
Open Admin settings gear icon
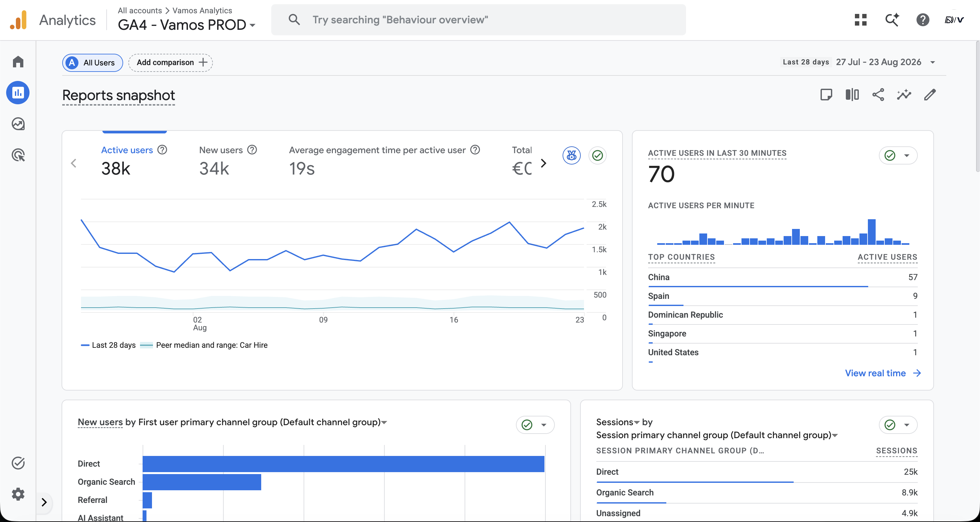click(18, 494)
